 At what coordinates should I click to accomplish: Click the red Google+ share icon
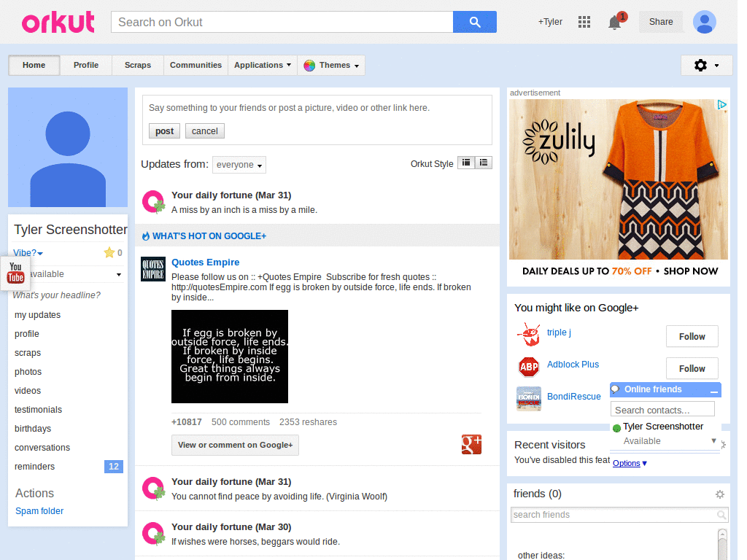pos(471,444)
